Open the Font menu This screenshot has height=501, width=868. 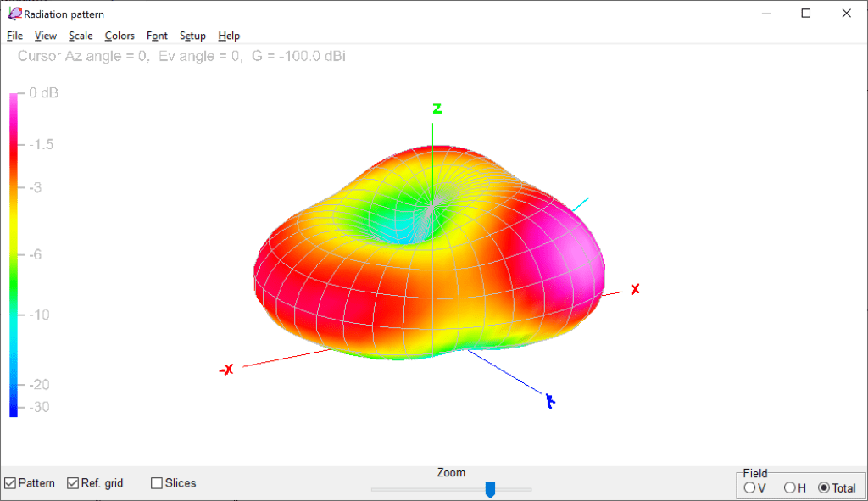tap(157, 36)
